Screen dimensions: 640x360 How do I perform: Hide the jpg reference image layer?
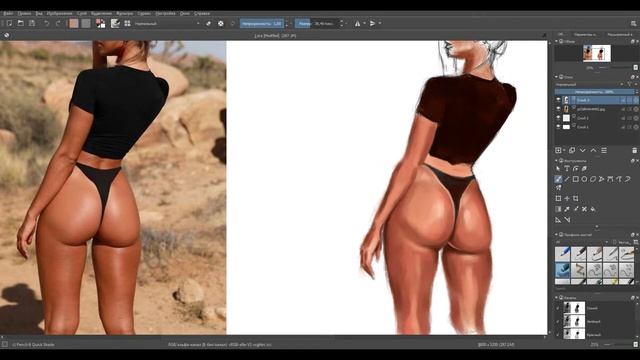point(558,109)
